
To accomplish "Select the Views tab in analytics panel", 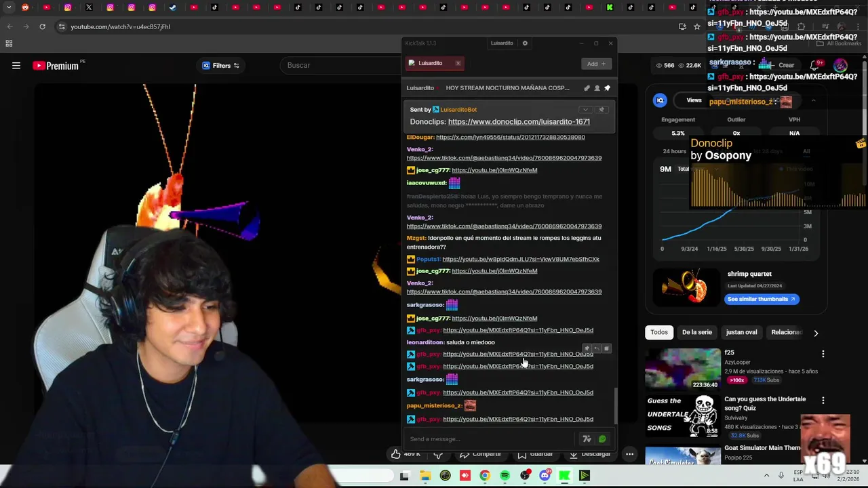I will click(x=694, y=100).
